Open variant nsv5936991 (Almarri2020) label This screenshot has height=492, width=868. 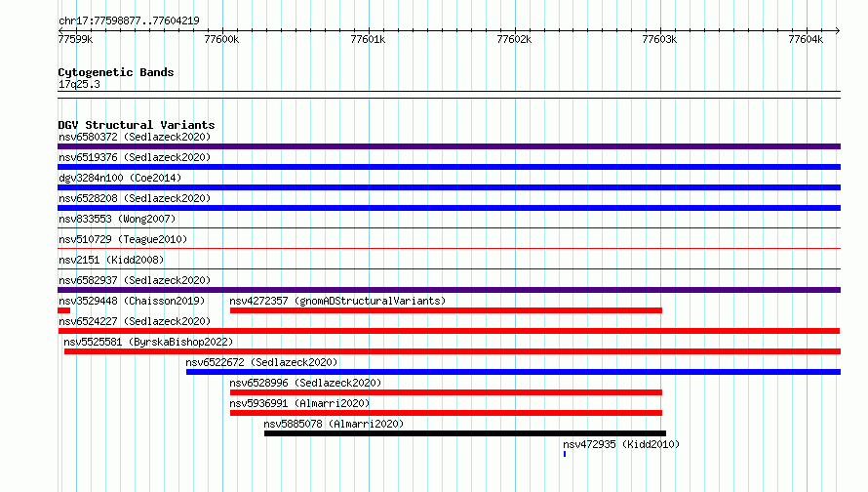tap(299, 403)
